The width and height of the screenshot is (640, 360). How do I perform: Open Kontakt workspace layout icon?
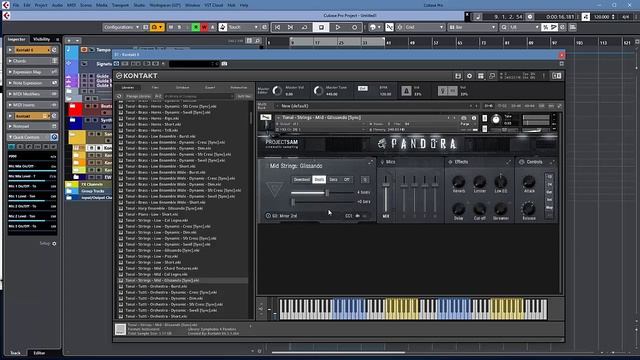pos(481,76)
